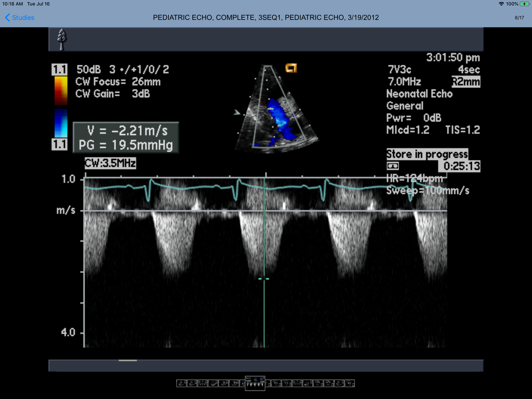The width and height of the screenshot is (532, 399).
Task: Tap the Pediatric Echo study title
Action: [x=266, y=18]
